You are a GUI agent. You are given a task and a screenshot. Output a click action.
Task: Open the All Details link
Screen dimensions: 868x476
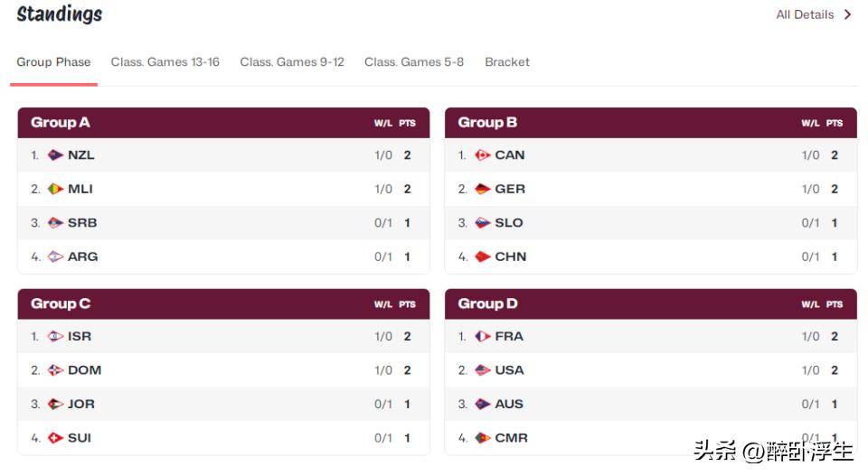pyautogui.click(x=804, y=14)
